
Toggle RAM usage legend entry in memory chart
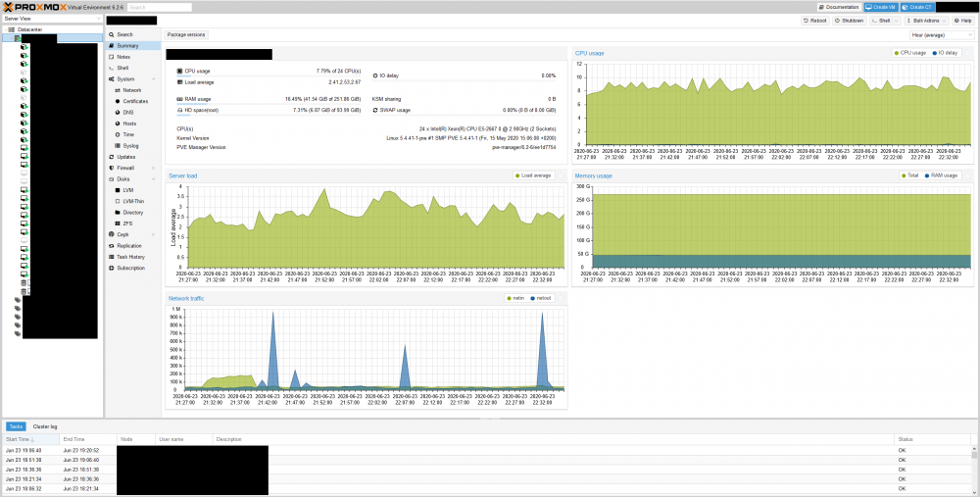(x=941, y=175)
